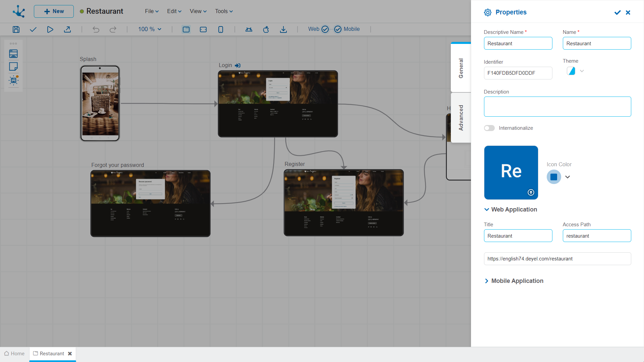
Task: Open the Tools menu
Action: (x=224, y=11)
